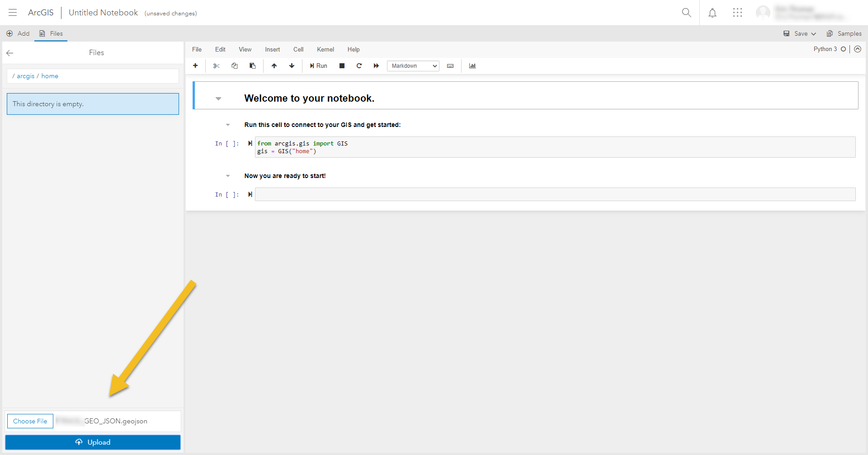Screen dimensions: 868x455
Task: Open the Help menu
Action: point(354,49)
